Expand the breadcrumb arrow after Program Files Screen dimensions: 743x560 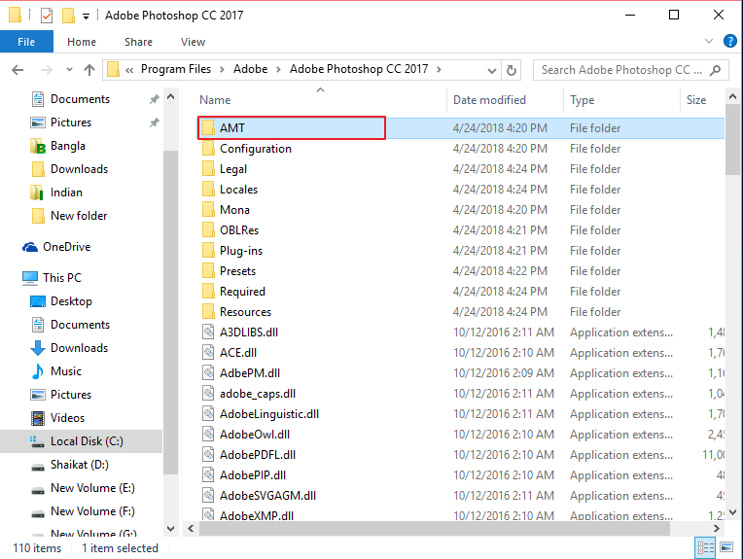click(x=222, y=70)
